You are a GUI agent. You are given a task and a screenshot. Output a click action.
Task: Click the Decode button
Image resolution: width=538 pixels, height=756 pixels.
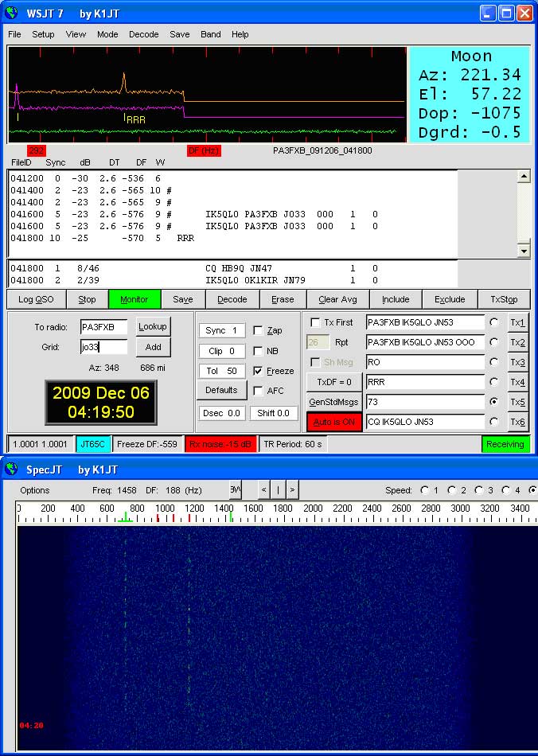[232, 299]
